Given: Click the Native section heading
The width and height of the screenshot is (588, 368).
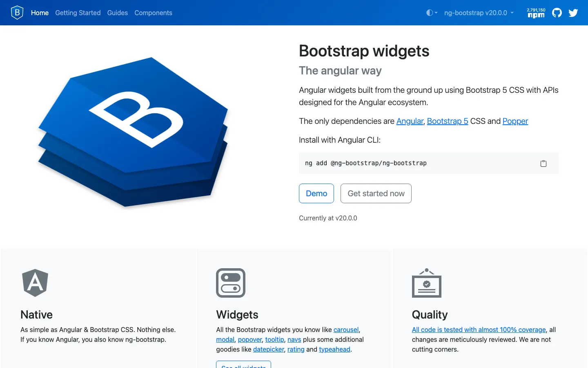Looking at the screenshot, I should (36, 314).
